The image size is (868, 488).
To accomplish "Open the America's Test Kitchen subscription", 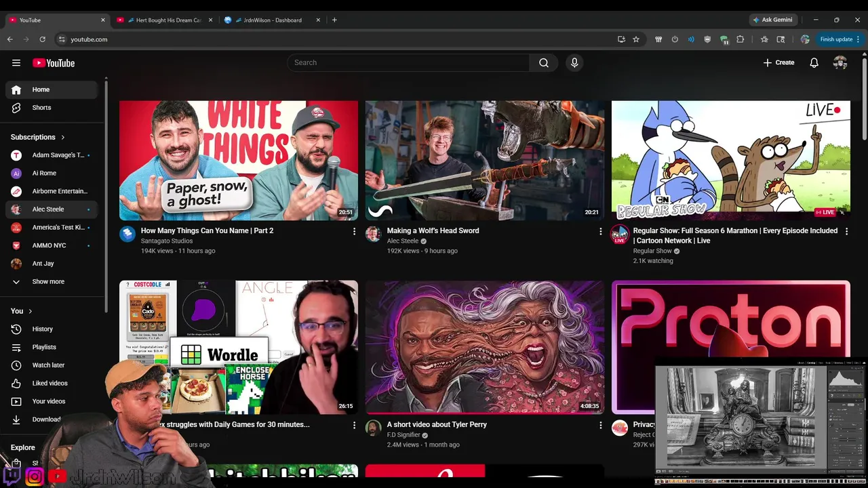I will (x=52, y=228).
